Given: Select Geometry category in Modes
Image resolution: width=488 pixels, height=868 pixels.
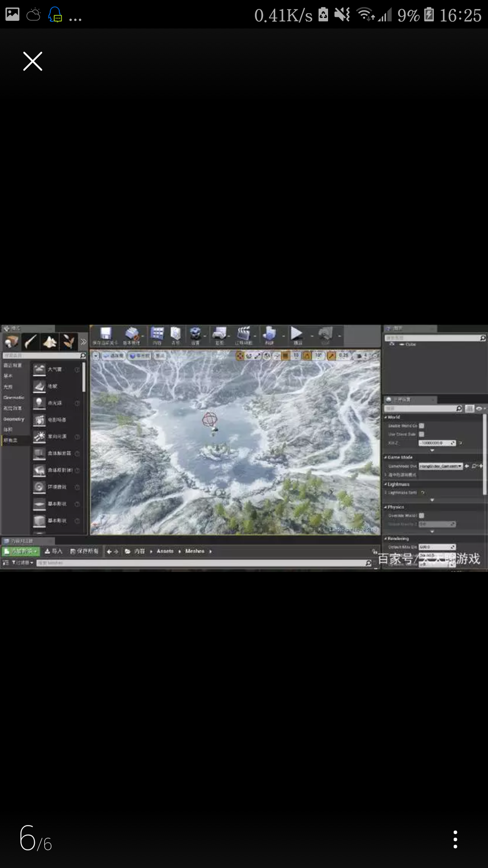Looking at the screenshot, I should [14, 419].
